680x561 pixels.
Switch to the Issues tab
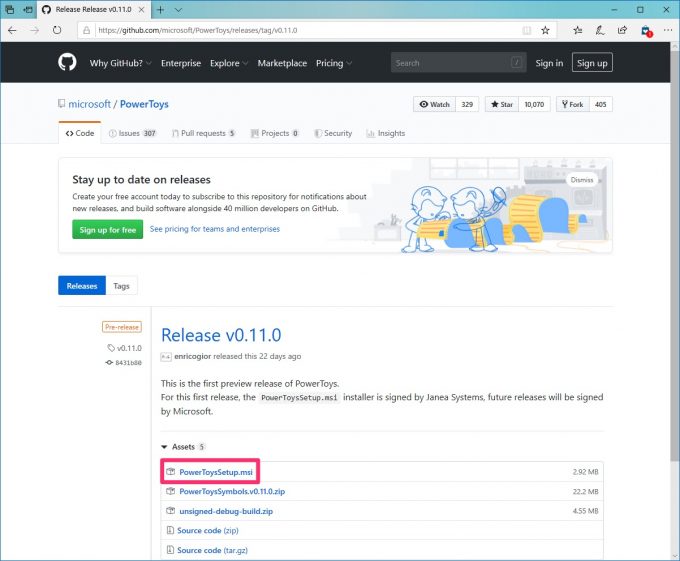[132, 133]
